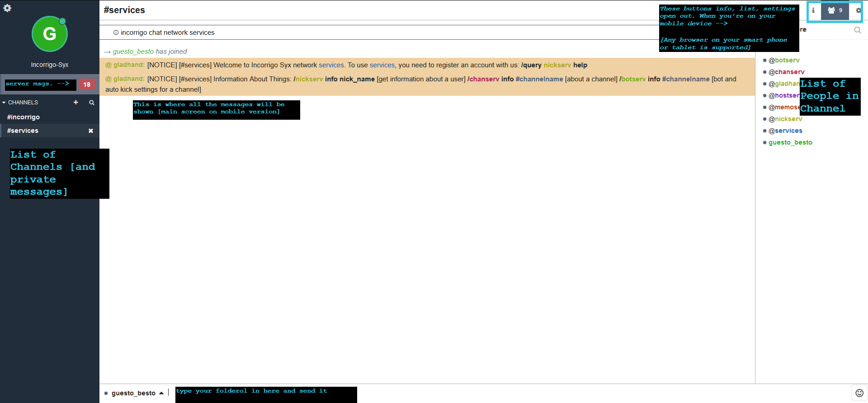Open the emoji picker smiley
The height and width of the screenshot is (403, 868).
859,393
